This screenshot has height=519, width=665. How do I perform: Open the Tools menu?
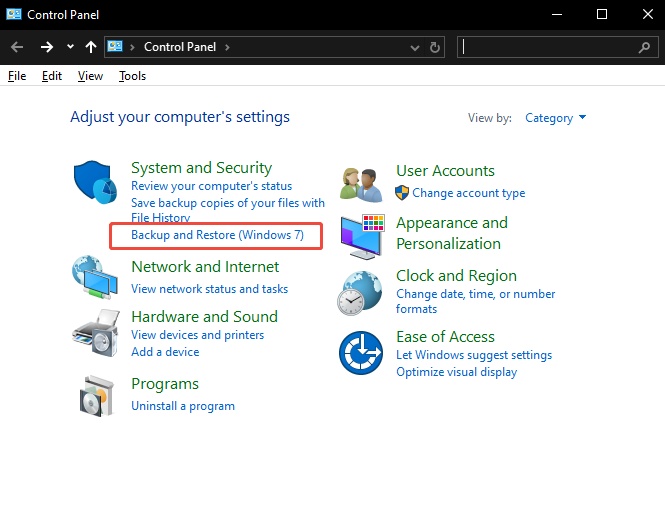pyautogui.click(x=132, y=76)
